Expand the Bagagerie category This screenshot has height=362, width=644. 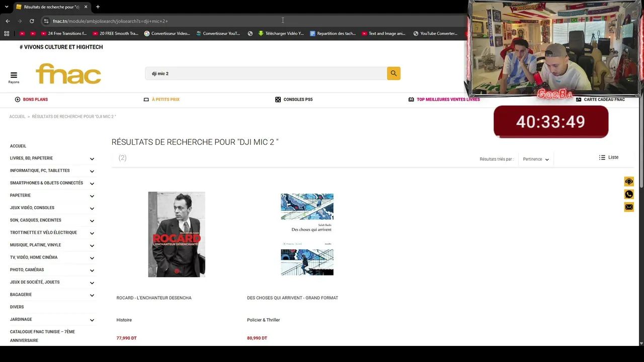coord(92,295)
